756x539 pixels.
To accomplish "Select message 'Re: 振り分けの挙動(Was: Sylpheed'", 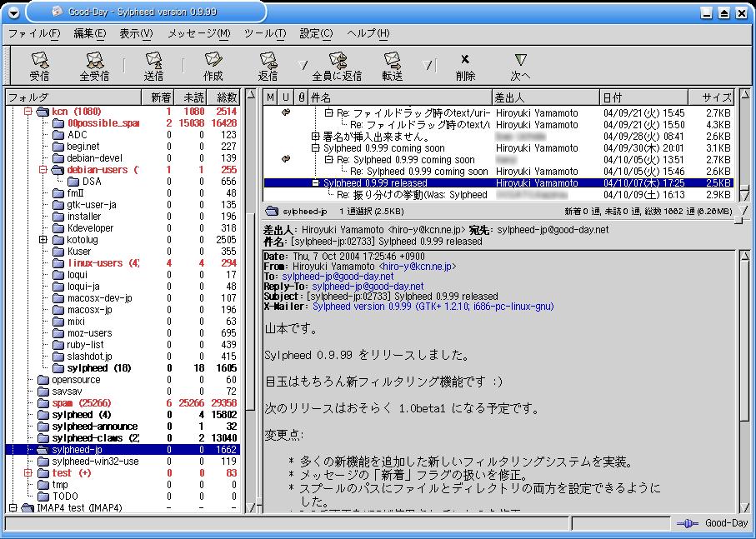I will pyautogui.click(x=498, y=195).
